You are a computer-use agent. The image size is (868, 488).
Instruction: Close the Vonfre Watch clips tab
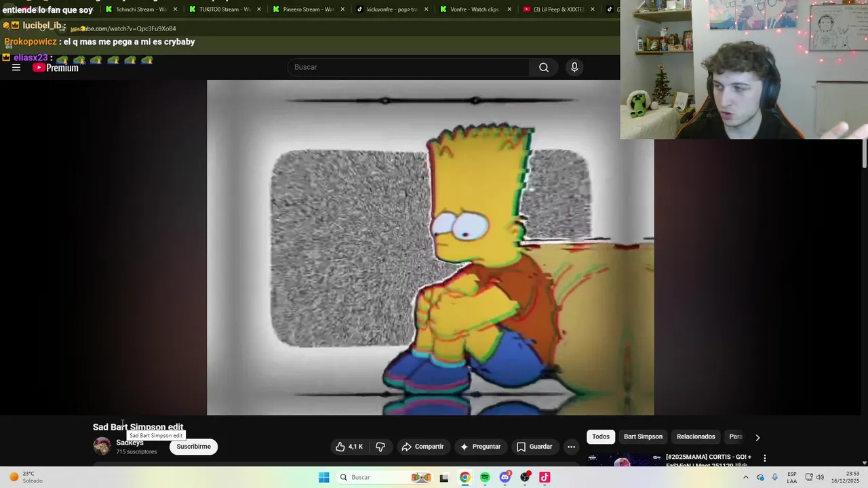coord(509,9)
